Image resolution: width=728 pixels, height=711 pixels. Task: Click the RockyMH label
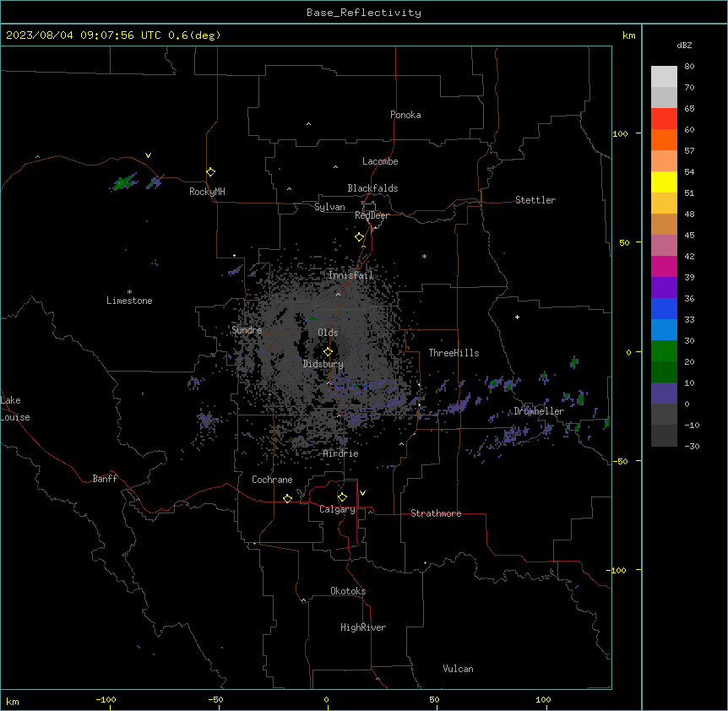(x=207, y=192)
